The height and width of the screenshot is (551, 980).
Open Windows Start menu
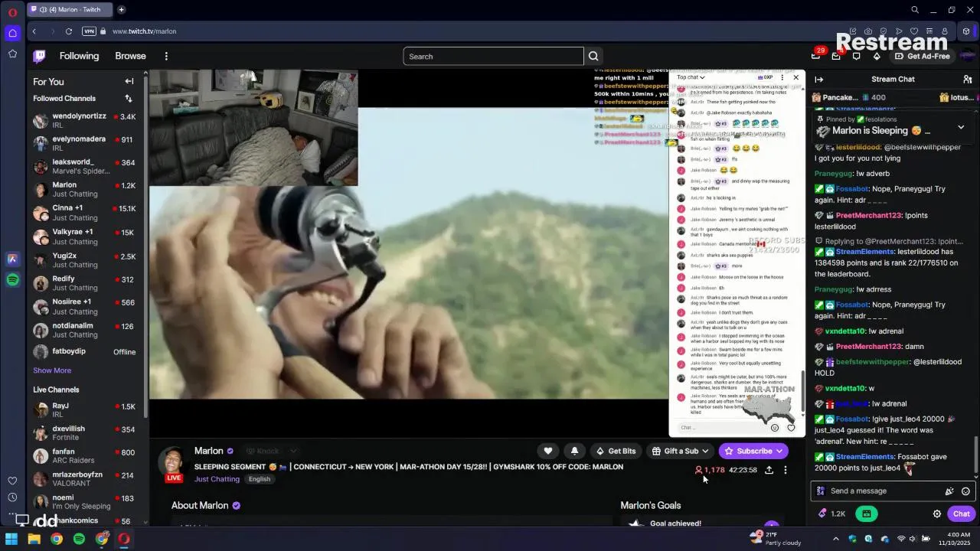click(11, 539)
